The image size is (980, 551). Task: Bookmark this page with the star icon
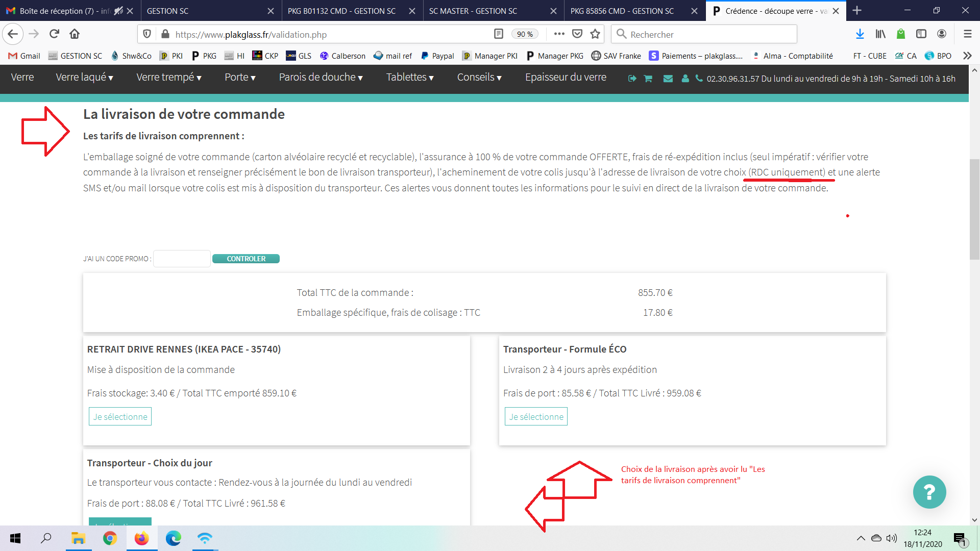595,34
